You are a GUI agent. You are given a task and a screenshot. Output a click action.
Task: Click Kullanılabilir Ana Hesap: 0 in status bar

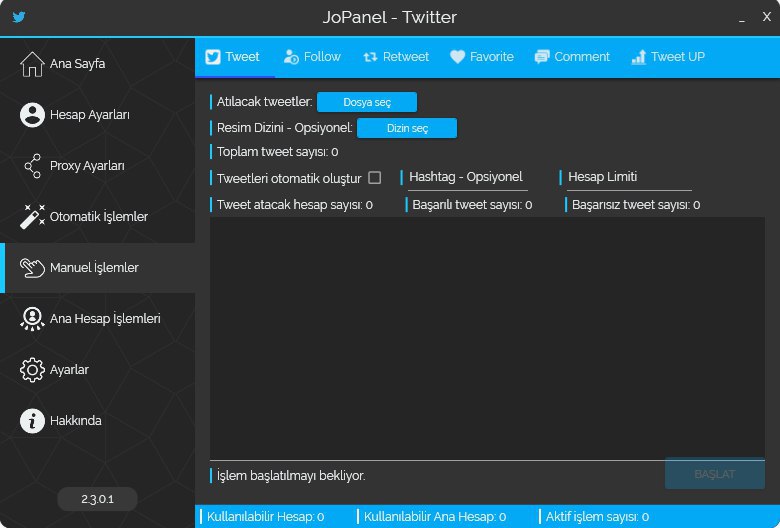(435, 517)
